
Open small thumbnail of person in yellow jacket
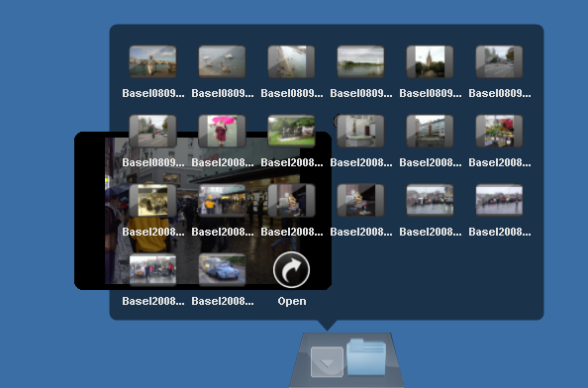[222, 200]
